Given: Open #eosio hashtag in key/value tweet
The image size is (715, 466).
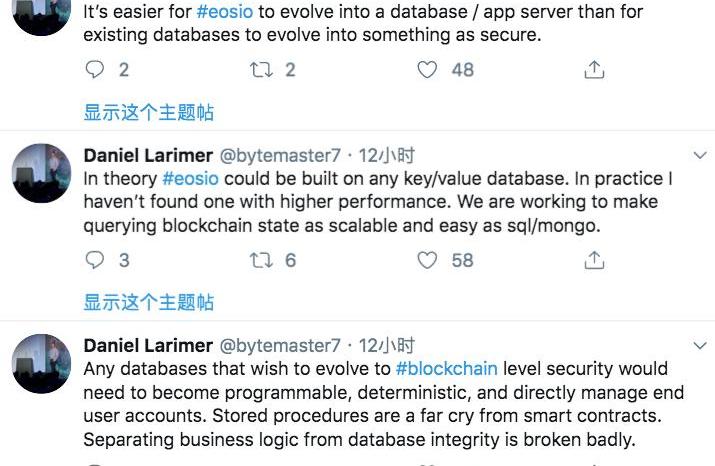Looking at the screenshot, I should tap(191, 178).
